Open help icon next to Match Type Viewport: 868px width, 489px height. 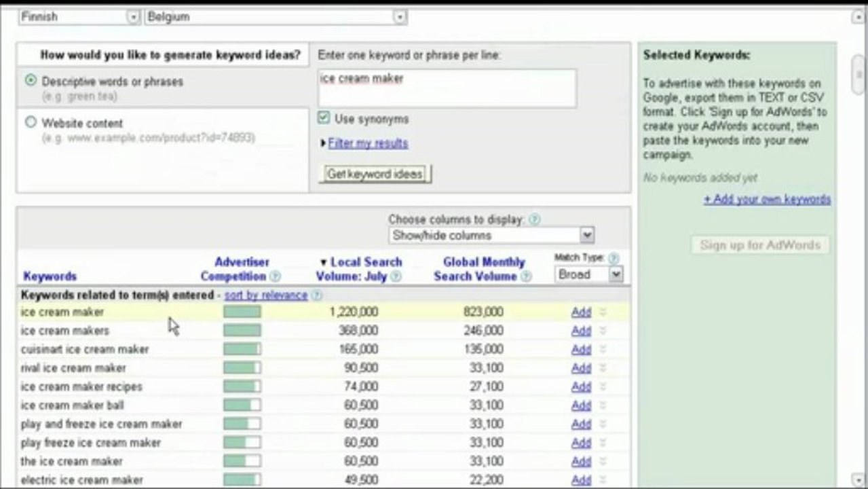[614, 258]
